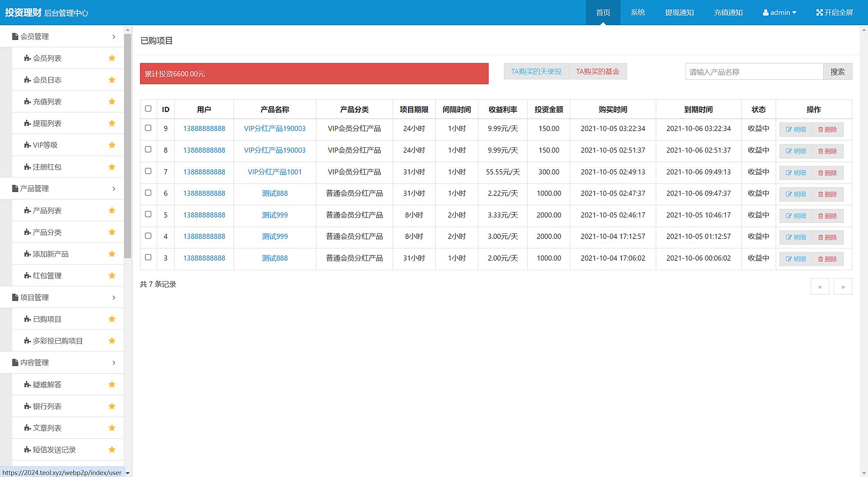This screenshot has height=477, width=868.
Task: Open the TA购买的基金 tab
Action: pos(597,71)
